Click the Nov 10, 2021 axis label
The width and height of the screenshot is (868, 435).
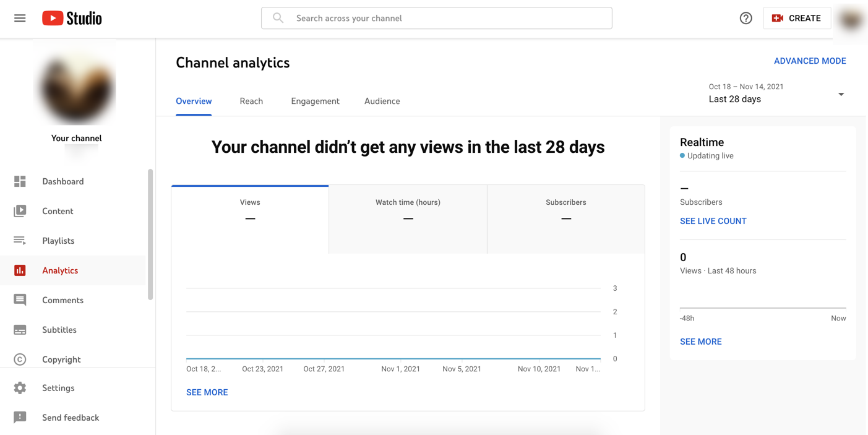[539, 369]
